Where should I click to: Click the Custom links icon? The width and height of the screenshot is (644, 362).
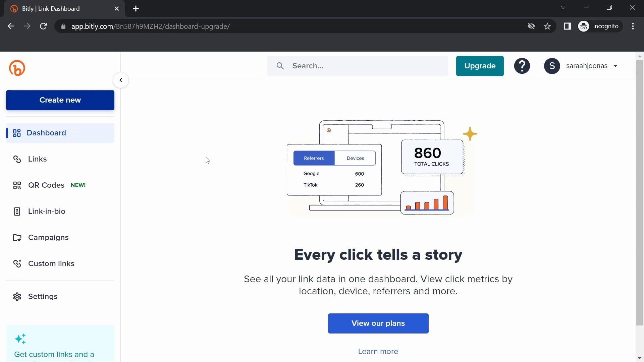coord(17,264)
